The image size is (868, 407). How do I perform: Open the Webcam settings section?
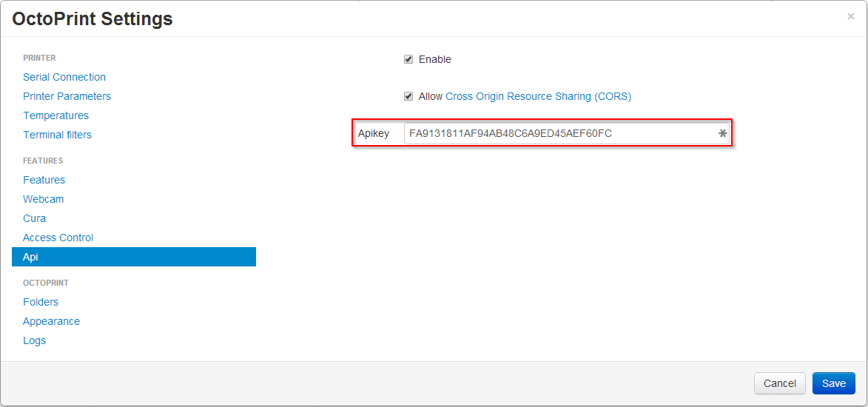tap(43, 199)
